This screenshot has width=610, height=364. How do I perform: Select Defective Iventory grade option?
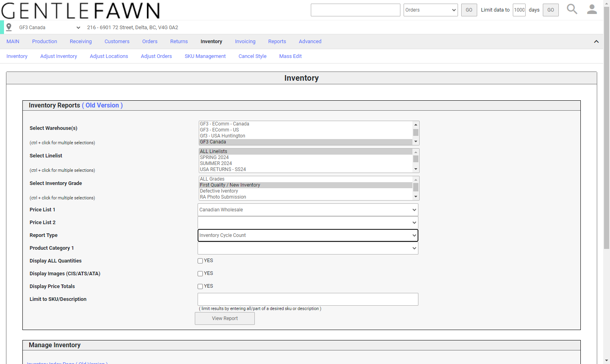[306, 191]
